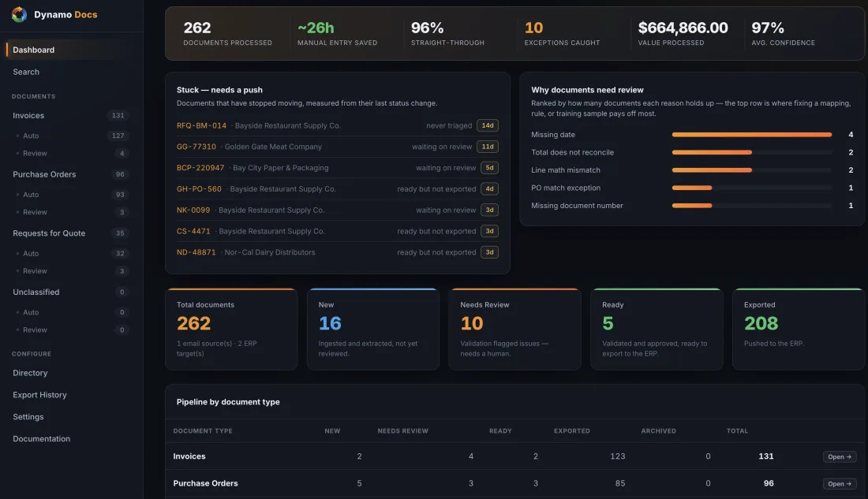Open the Exported 208 status card

[x=799, y=330]
